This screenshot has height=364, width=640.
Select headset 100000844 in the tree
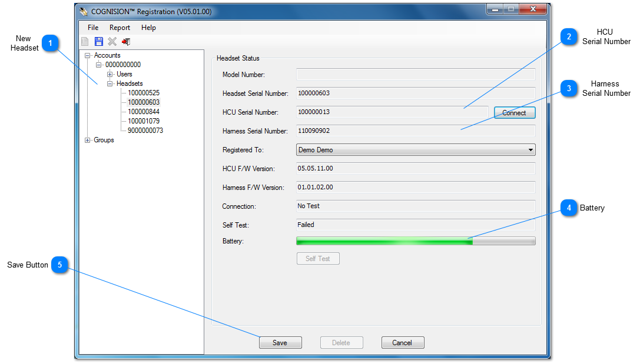pyautogui.click(x=144, y=112)
